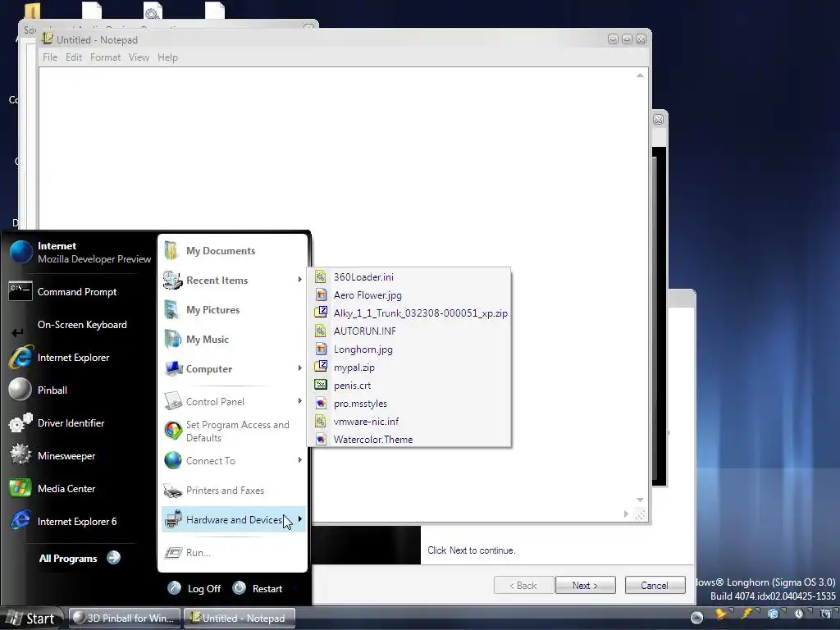Viewport: 840px width, 630px height.
Task: Start Minesweeper mine icon
Action: pos(21,455)
